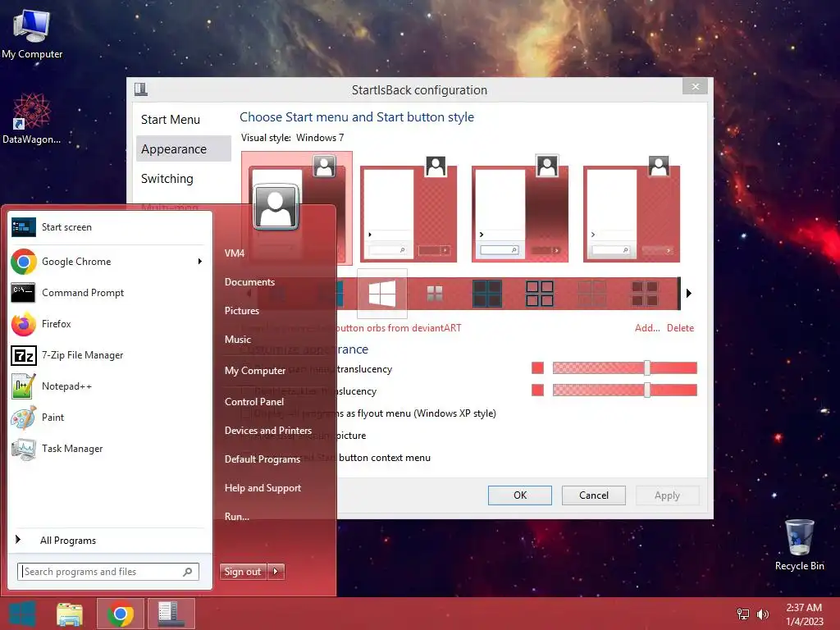Open network status tray icon
840x630 pixels.
[x=742, y=614]
